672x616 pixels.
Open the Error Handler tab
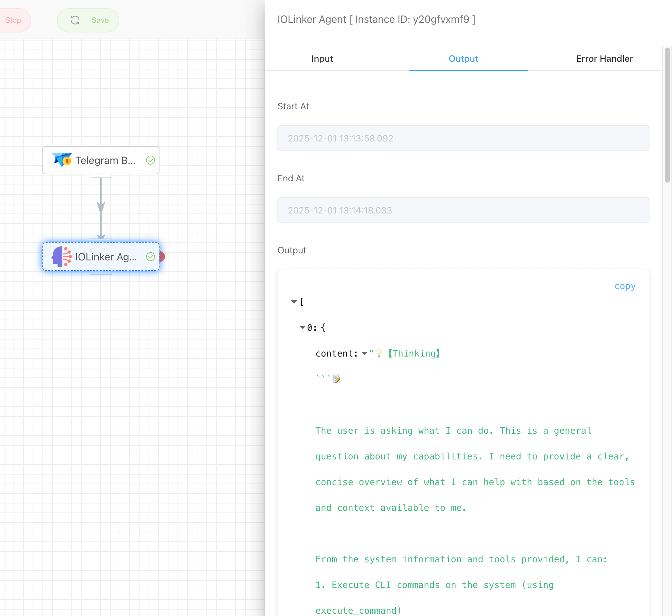(604, 59)
